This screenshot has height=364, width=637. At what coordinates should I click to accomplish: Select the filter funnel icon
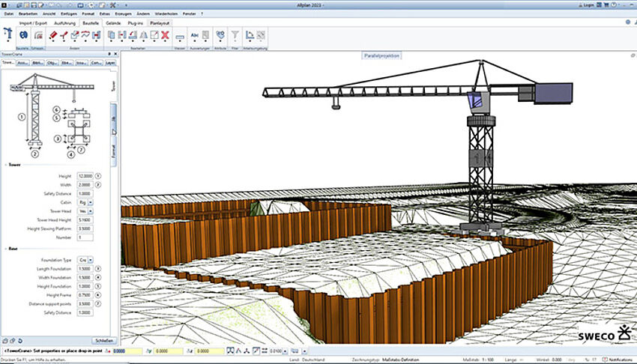(235, 34)
